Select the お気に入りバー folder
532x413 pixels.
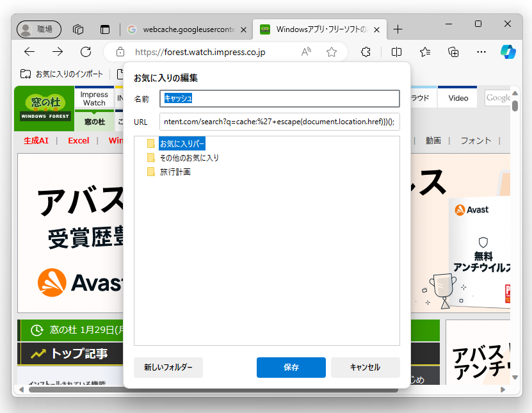pos(184,143)
